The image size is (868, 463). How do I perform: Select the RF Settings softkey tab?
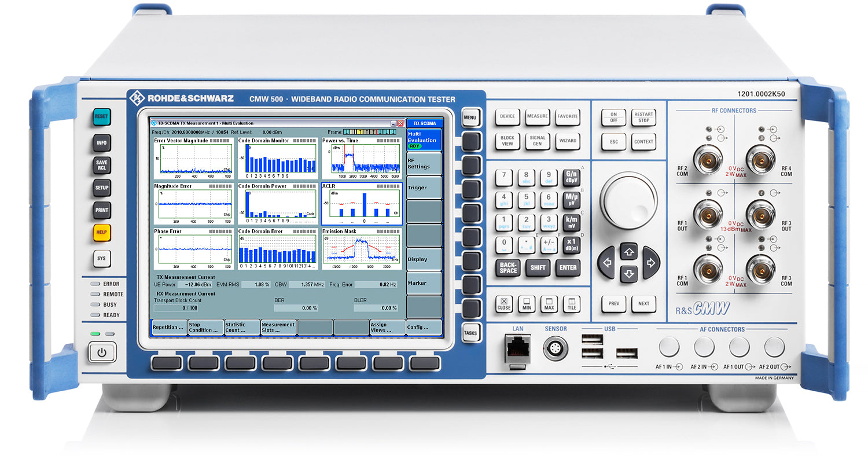click(424, 163)
